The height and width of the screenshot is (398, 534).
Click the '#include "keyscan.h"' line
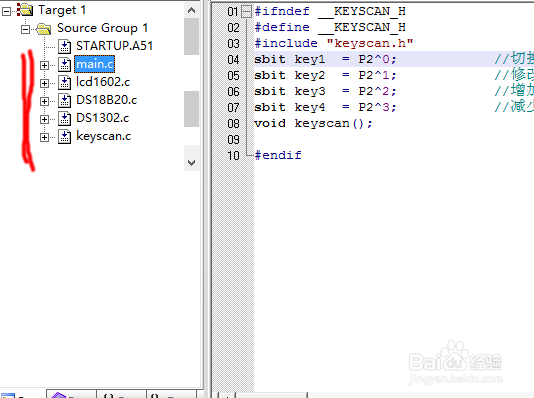tap(334, 44)
